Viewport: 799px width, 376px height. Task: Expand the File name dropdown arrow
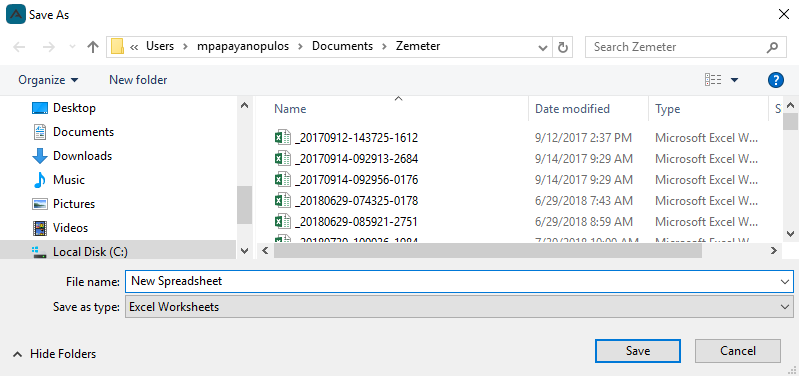click(x=784, y=281)
